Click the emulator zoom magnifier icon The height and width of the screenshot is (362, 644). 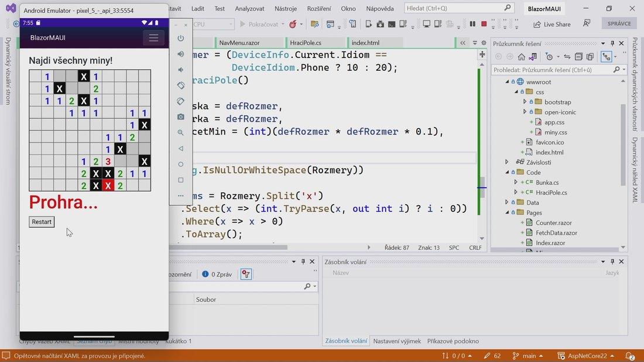pos(181,133)
